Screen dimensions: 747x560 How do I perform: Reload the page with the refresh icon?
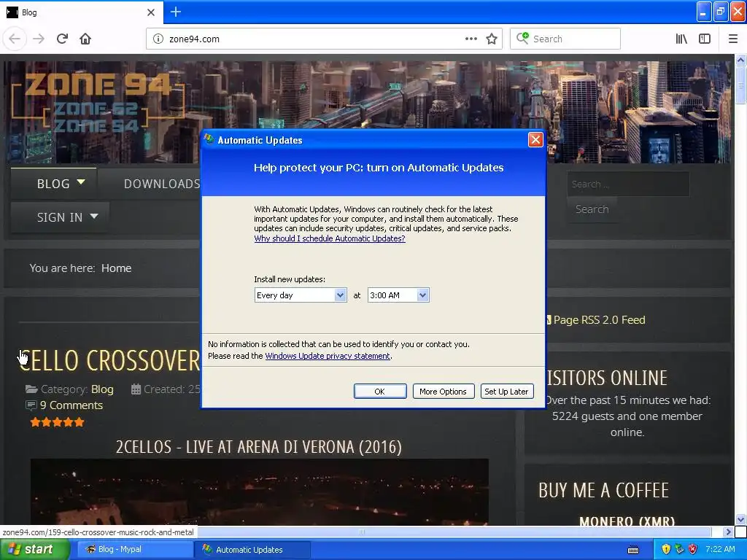coord(62,39)
